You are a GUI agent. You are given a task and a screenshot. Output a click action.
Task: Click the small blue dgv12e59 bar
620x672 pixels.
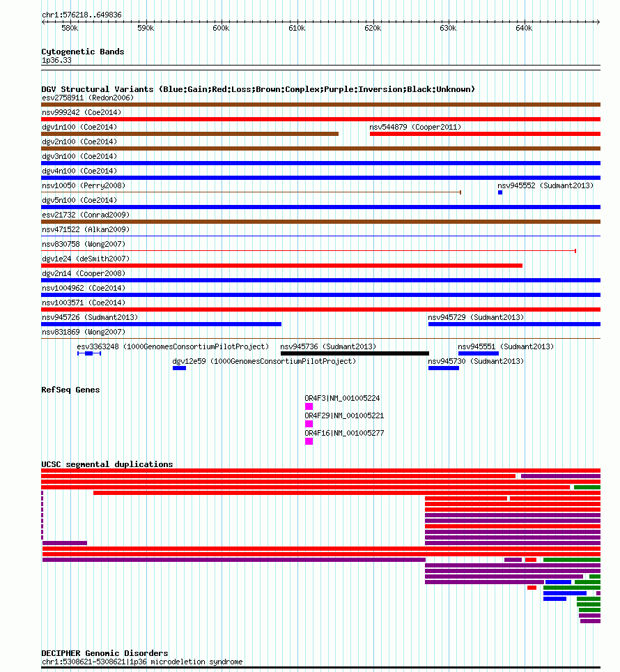pyautogui.click(x=180, y=368)
